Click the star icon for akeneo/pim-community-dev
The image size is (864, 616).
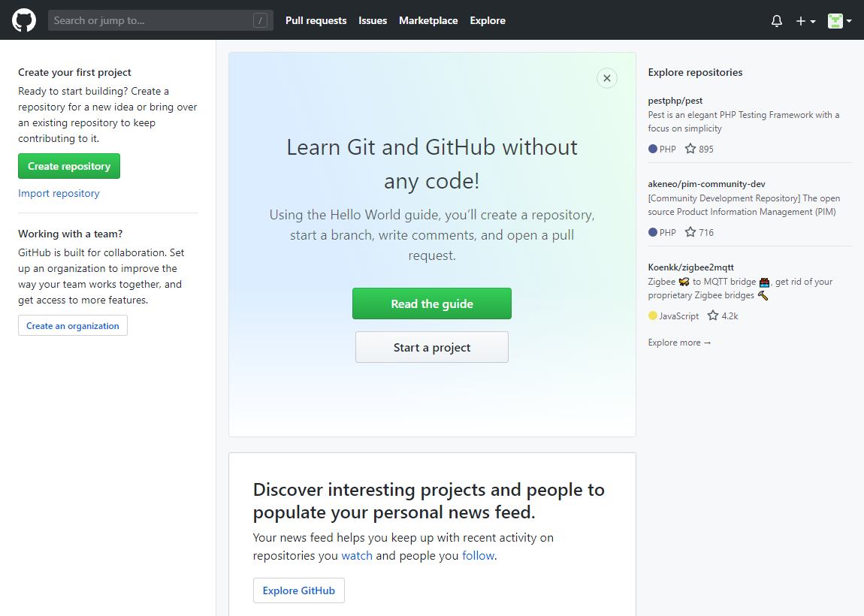click(690, 232)
